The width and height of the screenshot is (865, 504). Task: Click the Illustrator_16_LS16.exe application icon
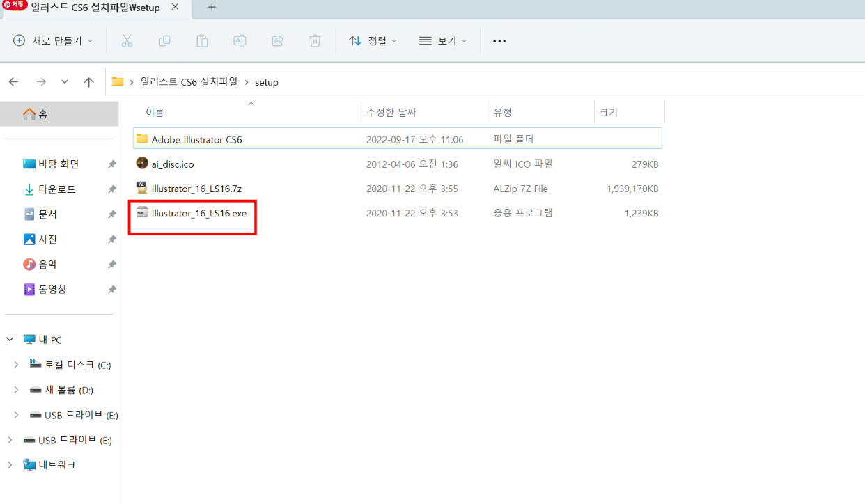pyautogui.click(x=142, y=212)
